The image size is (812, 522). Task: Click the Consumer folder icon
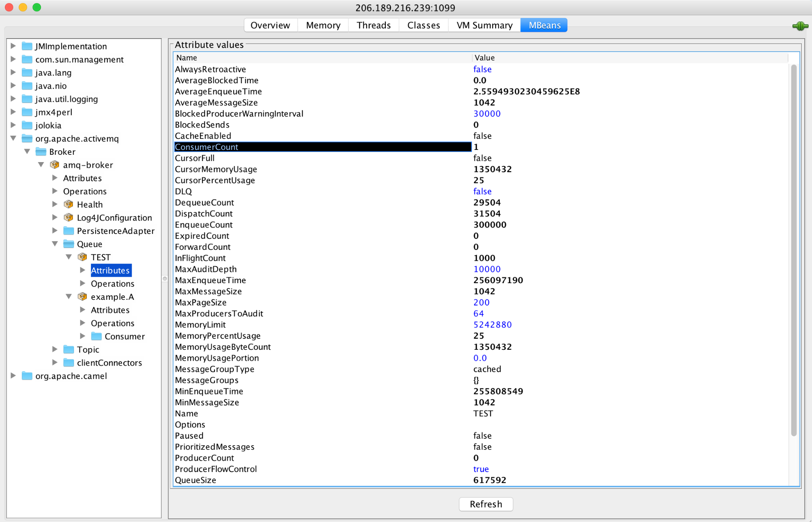point(97,336)
